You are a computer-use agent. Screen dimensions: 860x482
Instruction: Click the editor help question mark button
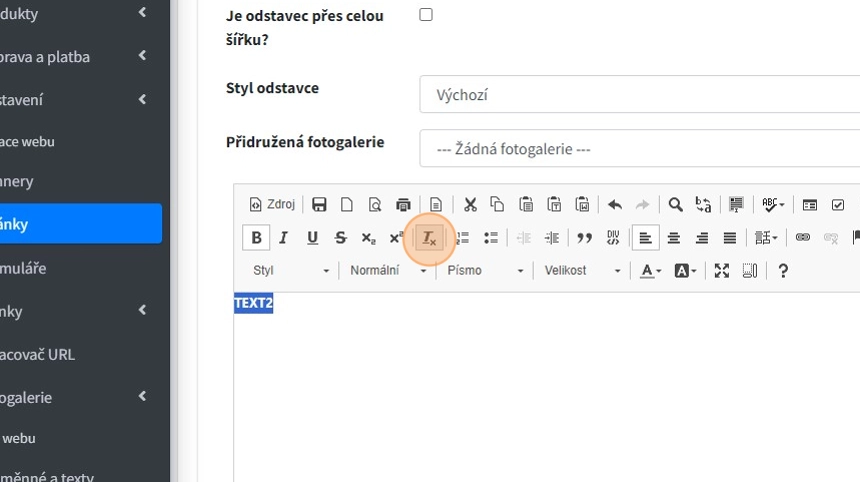(x=783, y=271)
